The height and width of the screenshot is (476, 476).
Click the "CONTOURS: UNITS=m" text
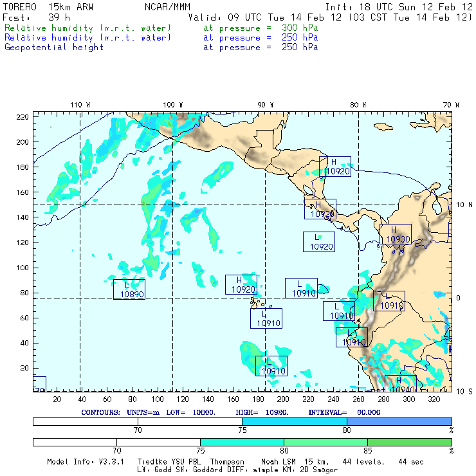pyautogui.click(x=120, y=412)
